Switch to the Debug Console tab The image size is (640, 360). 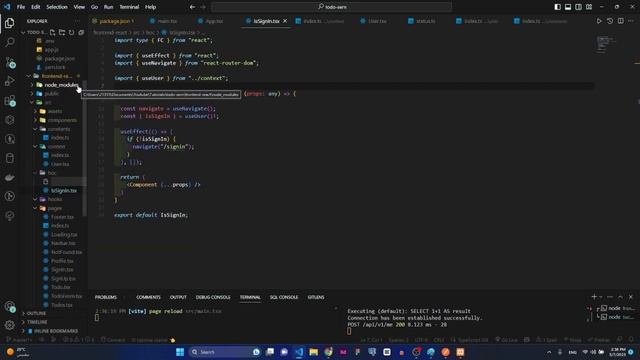click(213, 297)
